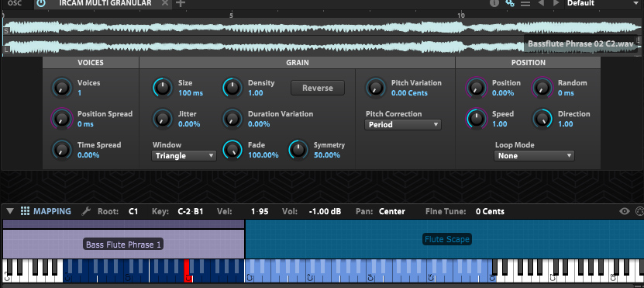
Task: Open the Mapping wrench tool icon
Action: [85, 211]
